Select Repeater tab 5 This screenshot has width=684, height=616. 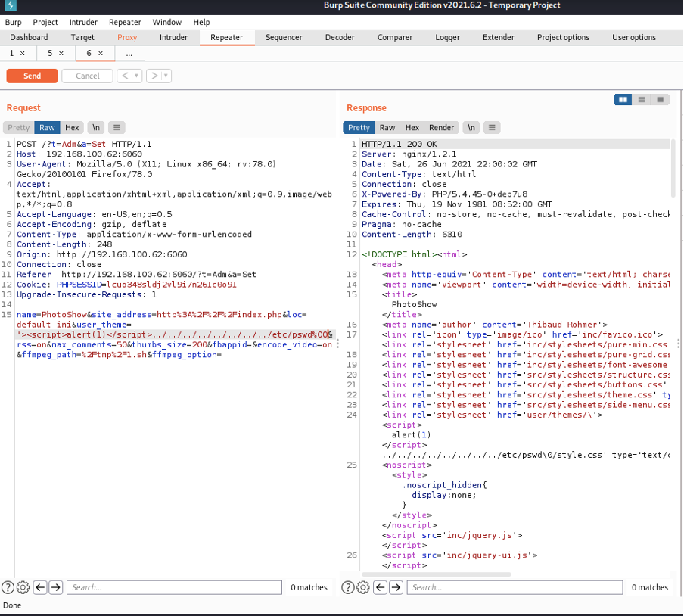(50, 53)
